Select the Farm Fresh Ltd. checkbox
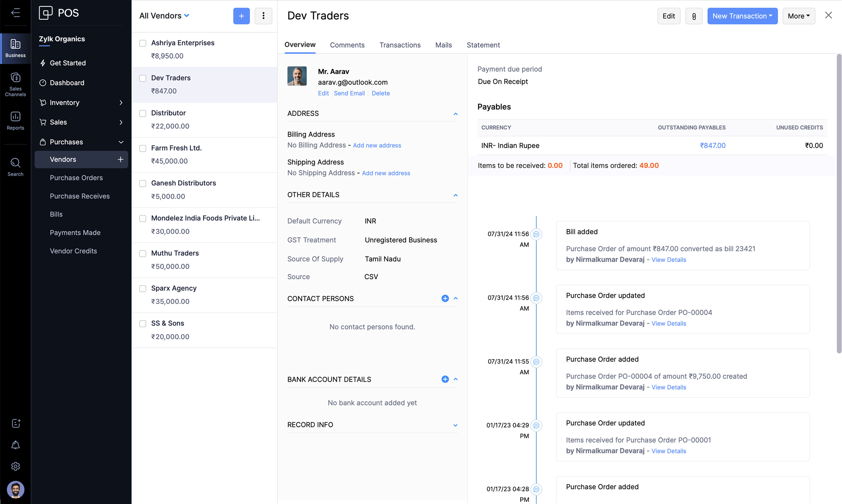This screenshot has width=842, height=504. pyautogui.click(x=143, y=148)
